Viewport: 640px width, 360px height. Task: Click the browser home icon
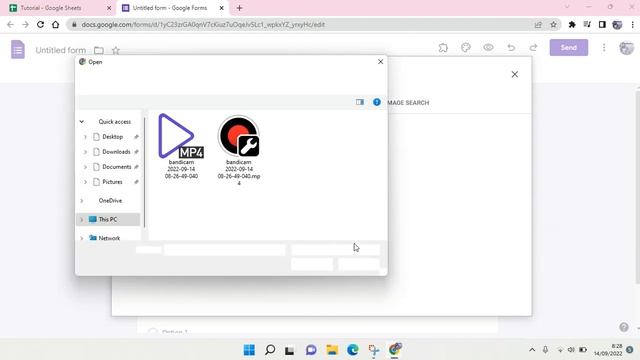(x=56, y=25)
